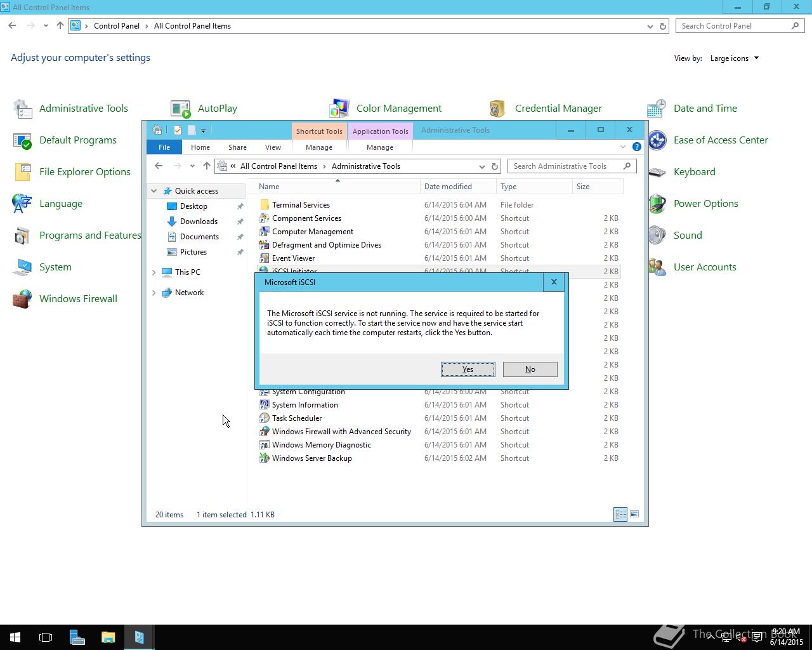Open the AutoPlay control panel item
Viewport: 812px width, 650px height.
click(181, 109)
